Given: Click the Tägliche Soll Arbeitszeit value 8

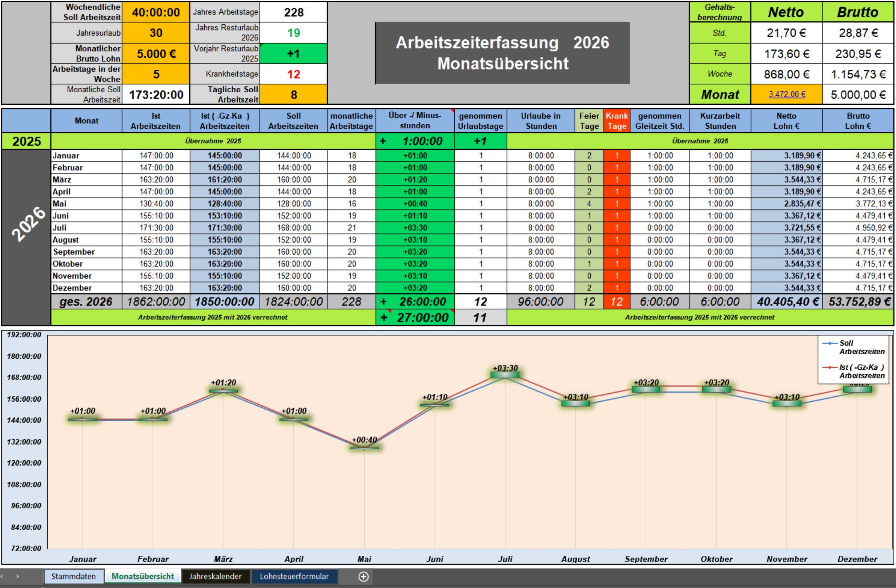Looking at the screenshot, I should pyautogui.click(x=294, y=94).
